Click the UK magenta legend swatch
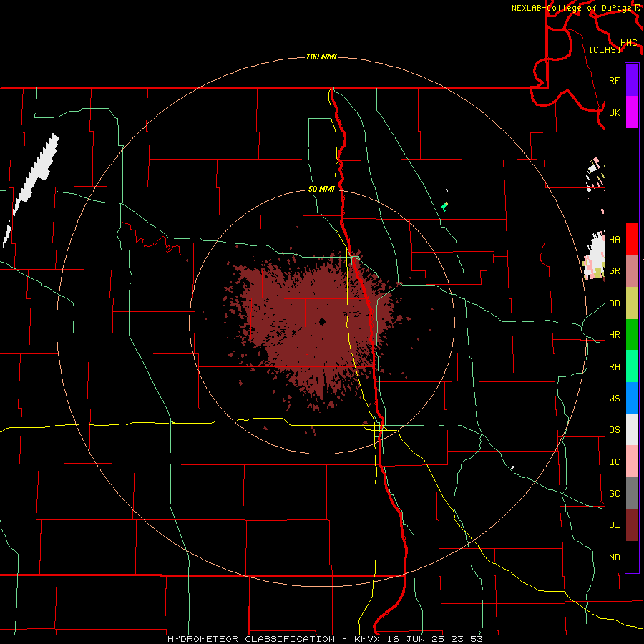 [x=632, y=112]
